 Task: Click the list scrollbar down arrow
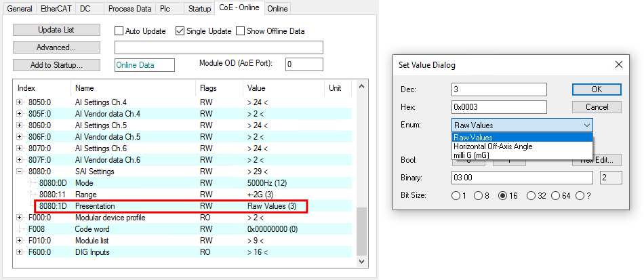[x=361, y=261]
